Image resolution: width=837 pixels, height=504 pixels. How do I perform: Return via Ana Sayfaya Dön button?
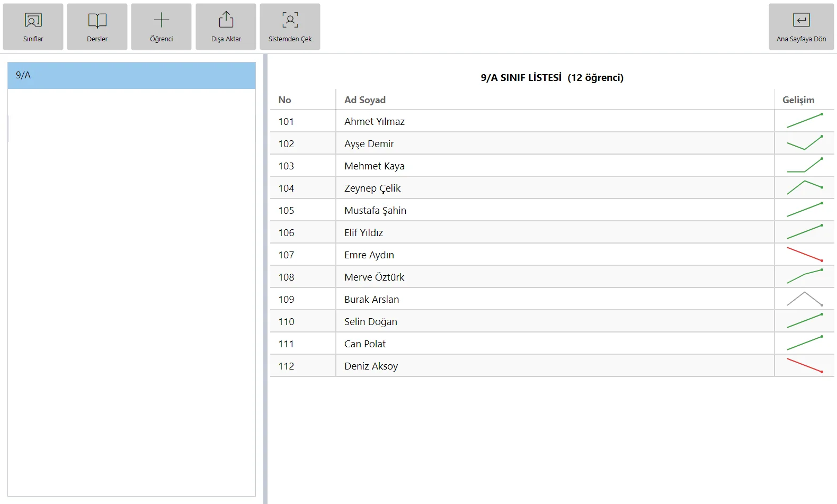coord(802,27)
